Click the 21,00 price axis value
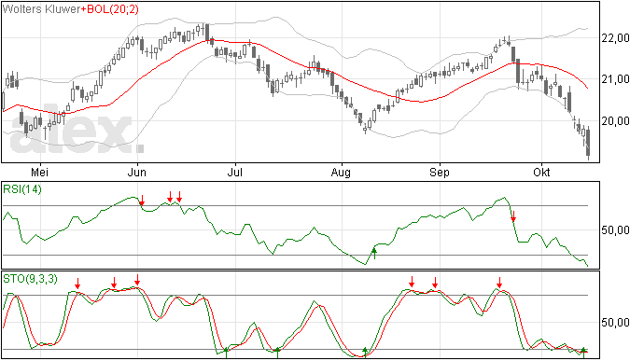This screenshot has height=361, width=644. (616, 79)
